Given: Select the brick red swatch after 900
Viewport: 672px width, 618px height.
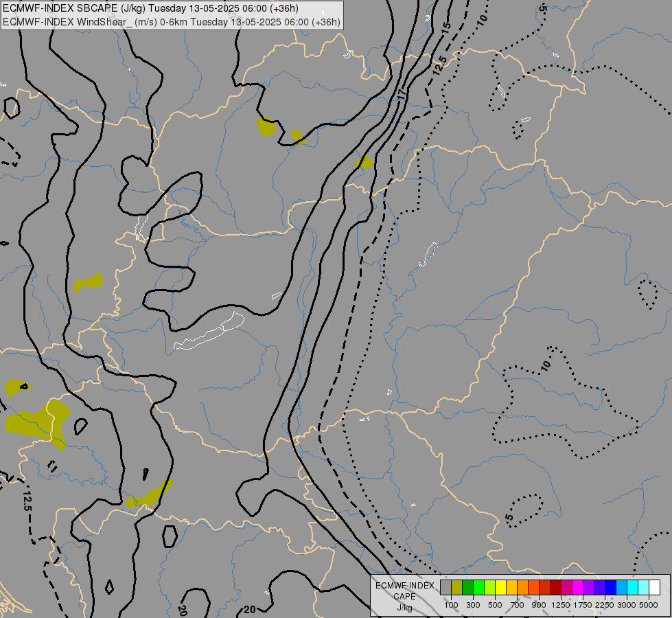Looking at the screenshot, I should tap(545, 587).
